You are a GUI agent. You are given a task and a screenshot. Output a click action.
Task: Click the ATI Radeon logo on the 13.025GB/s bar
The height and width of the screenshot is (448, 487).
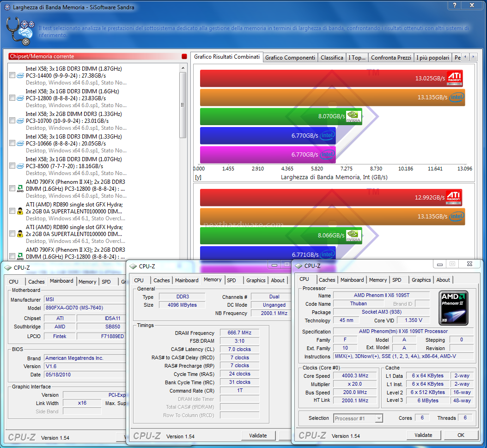pyautogui.click(x=454, y=78)
